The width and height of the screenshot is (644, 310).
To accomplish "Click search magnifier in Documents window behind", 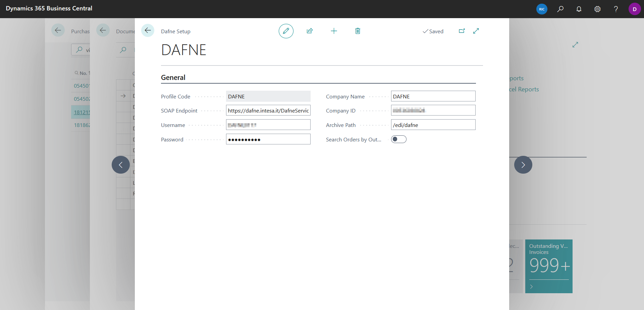I will 123,50.
